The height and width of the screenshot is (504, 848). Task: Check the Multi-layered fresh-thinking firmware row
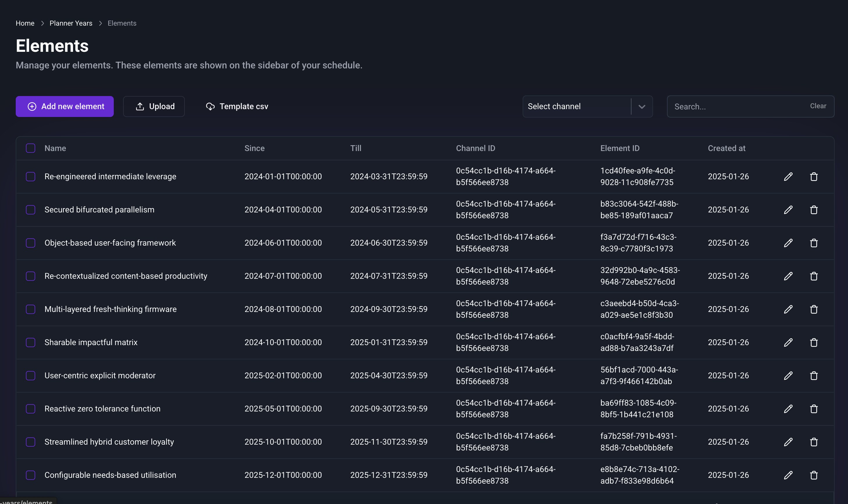click(x=31, y=309)
